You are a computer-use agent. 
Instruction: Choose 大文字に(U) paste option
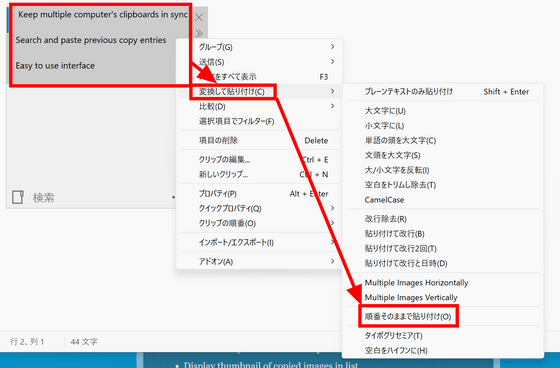[443, 111]
